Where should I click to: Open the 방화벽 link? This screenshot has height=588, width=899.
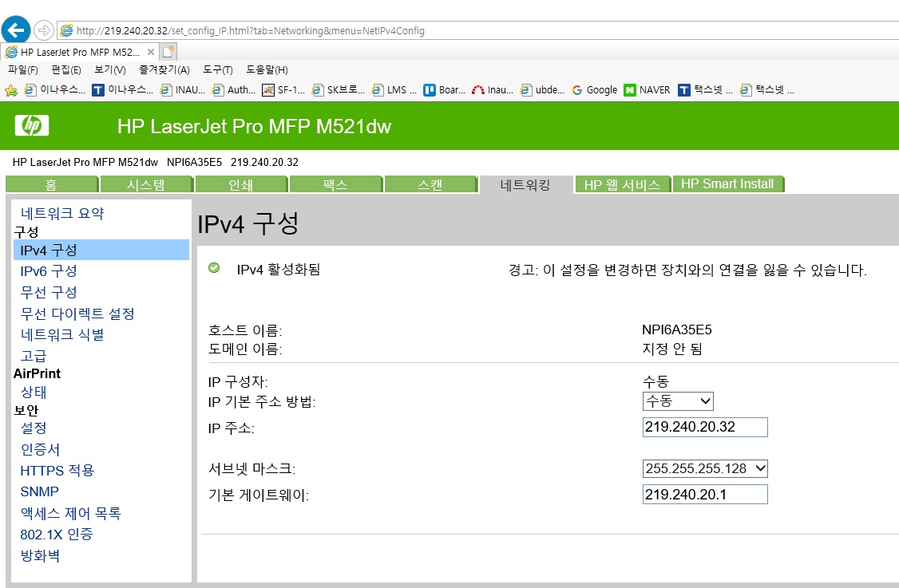[40, 555]
